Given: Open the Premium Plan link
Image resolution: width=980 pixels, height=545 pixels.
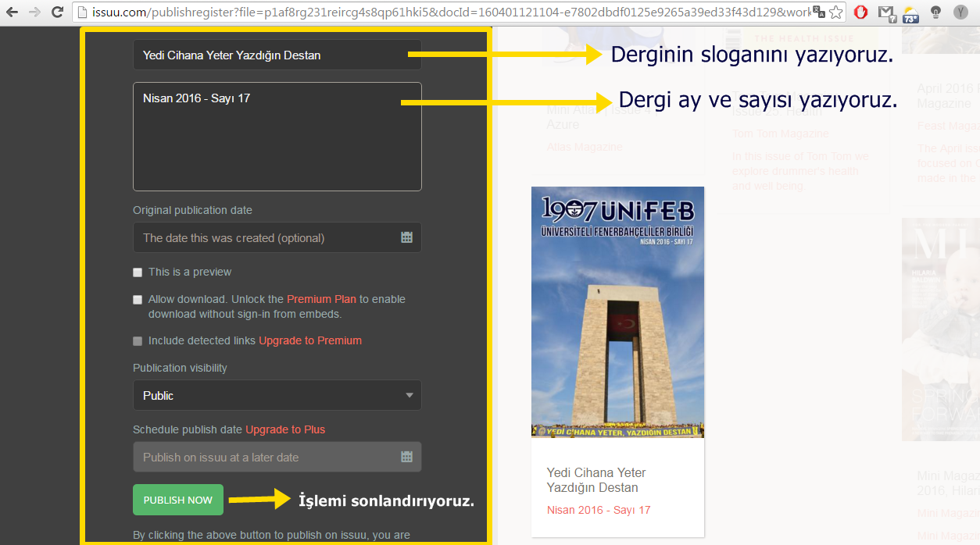Looking at the screenshot, I should pyautogui.click(x=321, y=299).
